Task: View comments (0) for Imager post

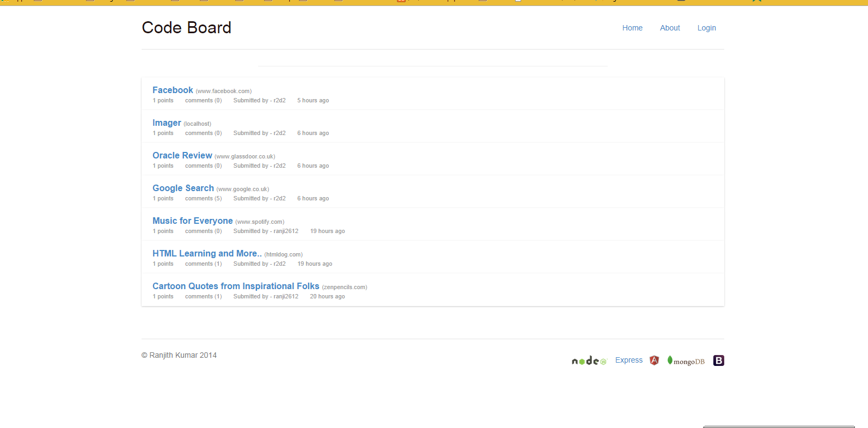Action: tap(204, 133)
